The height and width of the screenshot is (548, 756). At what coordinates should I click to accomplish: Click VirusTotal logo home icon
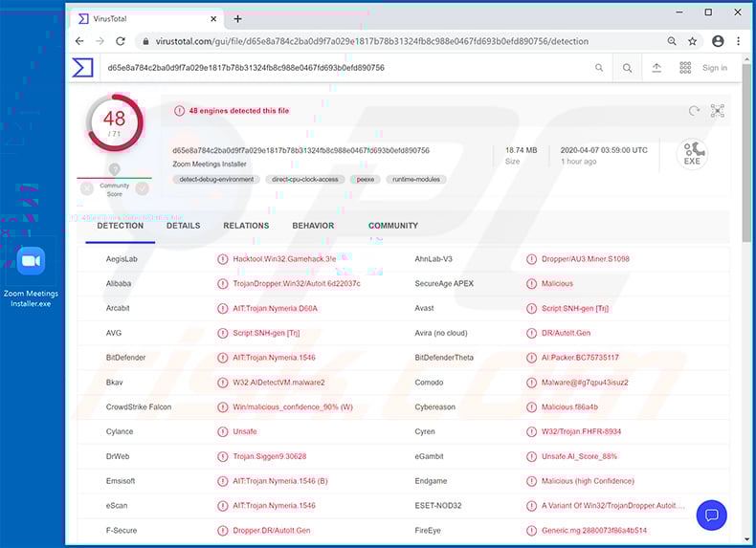[x=82, y=68]
